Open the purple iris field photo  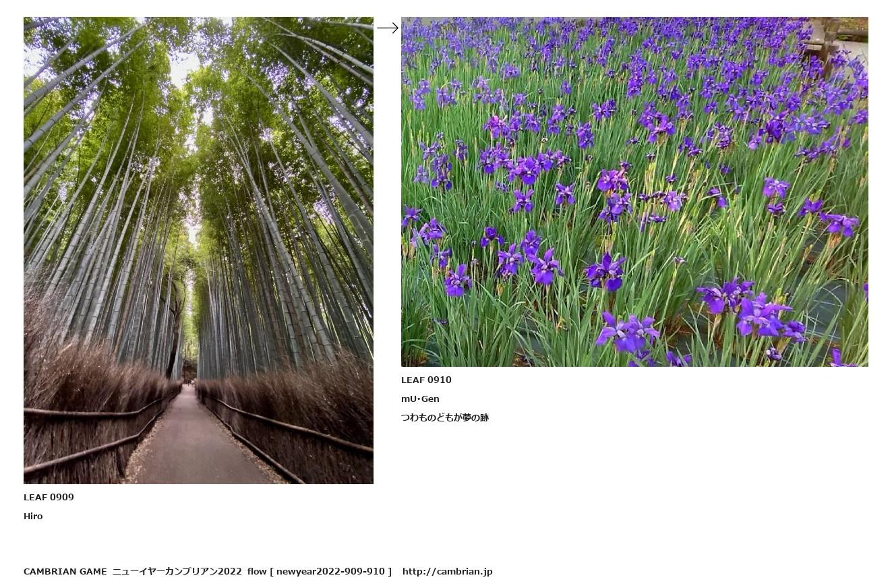coord(634,192)
